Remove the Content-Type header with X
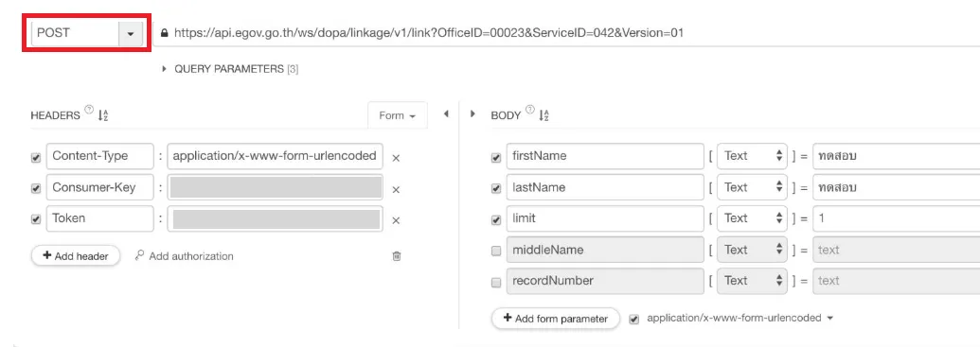980x347 pixels. click(x=396, y=158)
